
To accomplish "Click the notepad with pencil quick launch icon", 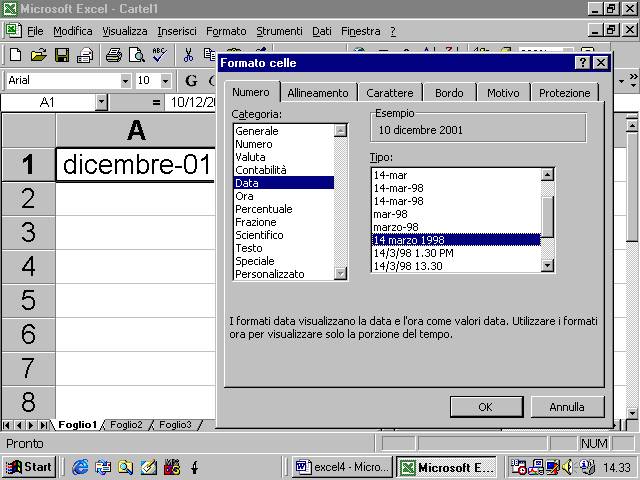I will [149, 467].
